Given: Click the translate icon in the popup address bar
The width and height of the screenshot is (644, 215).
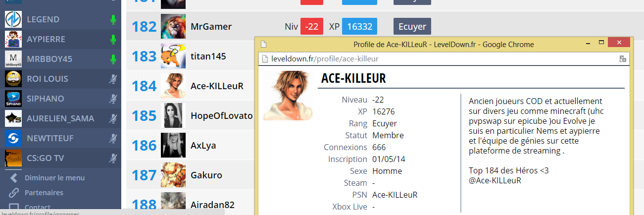Looking at the screenshot, I should (x=622, y=59).
